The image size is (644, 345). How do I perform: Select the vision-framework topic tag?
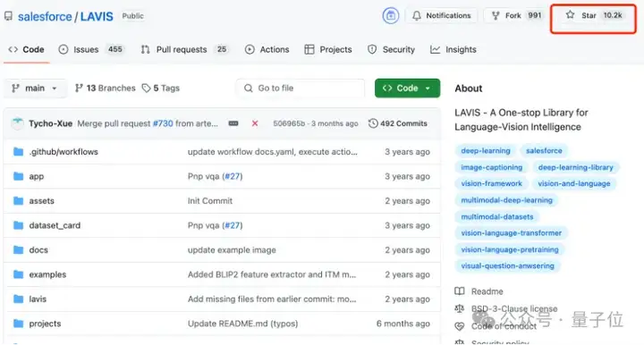click(491, 184)
